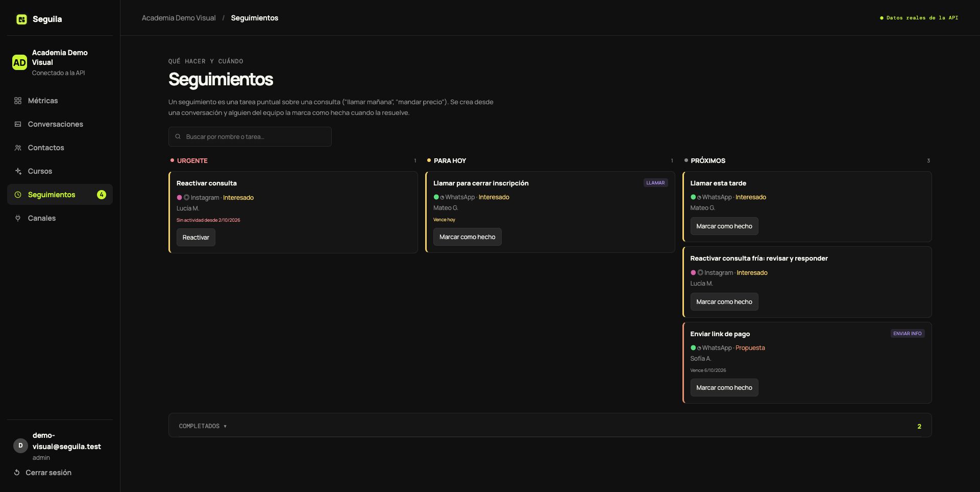Viewport: 980px width, 492px height.
Task: Click the Propuesta status label on Sofía A. card
Action: [750, 348]
